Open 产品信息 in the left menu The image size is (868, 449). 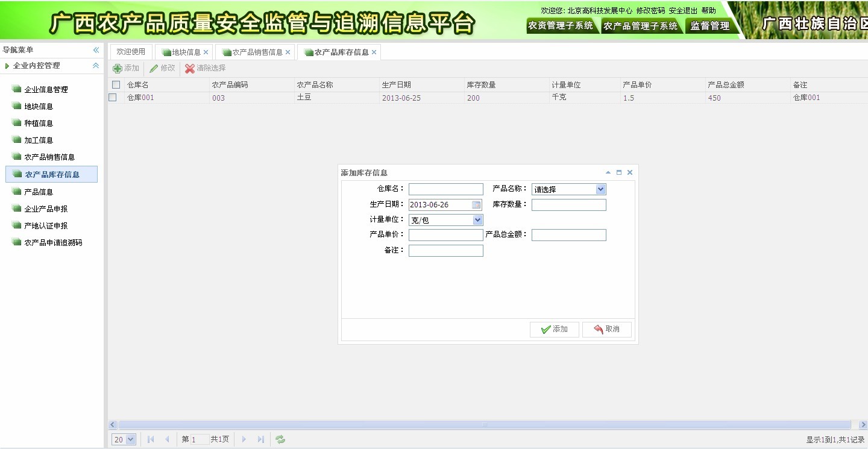[39, 192]
